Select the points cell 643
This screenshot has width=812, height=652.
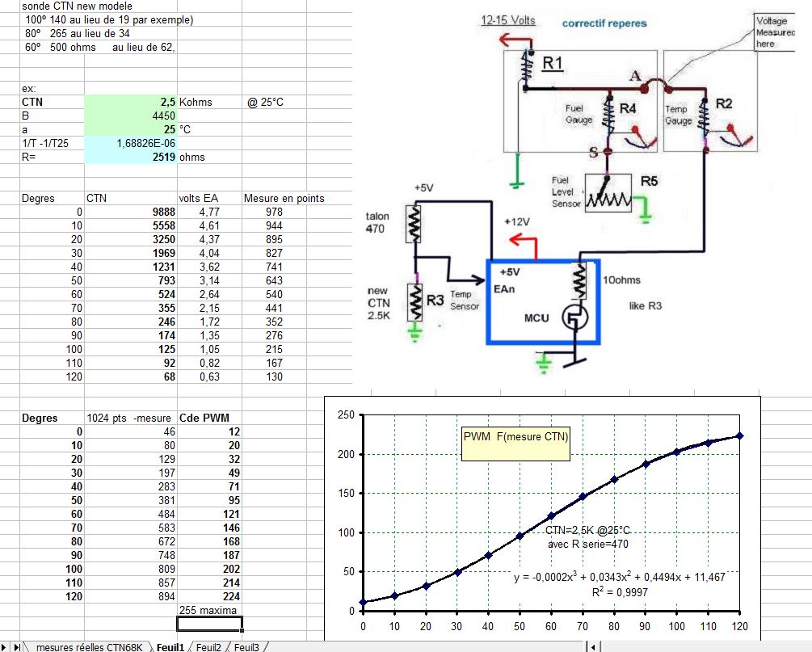tap(274, 280)
